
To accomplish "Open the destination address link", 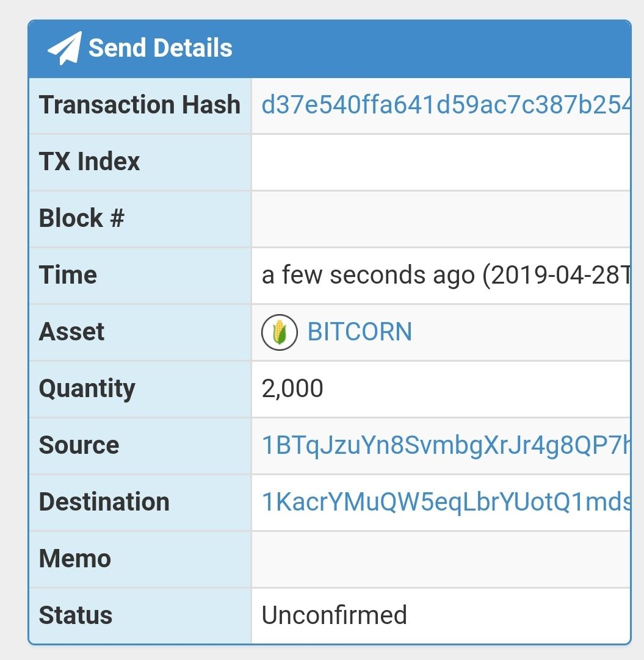I will pyautogui.click(x=446, y=502).
